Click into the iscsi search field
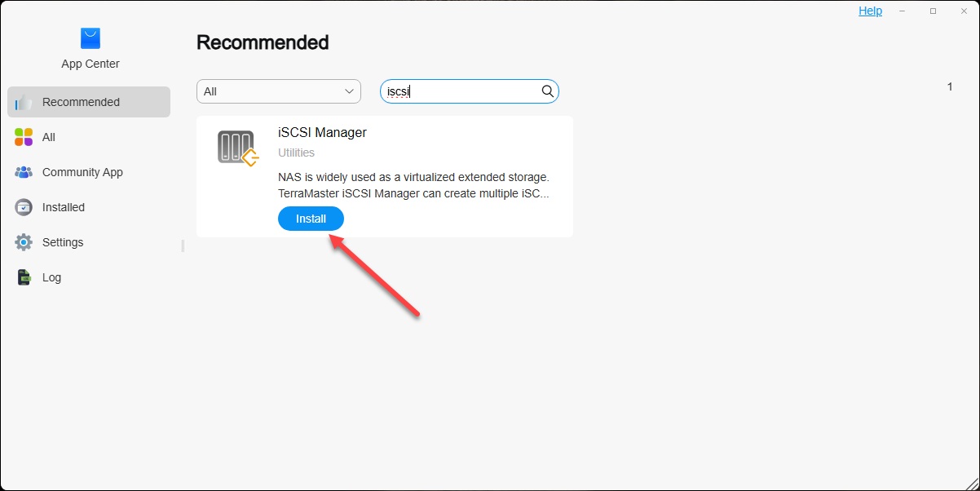980x491 pixels. (x=461, y=91)
